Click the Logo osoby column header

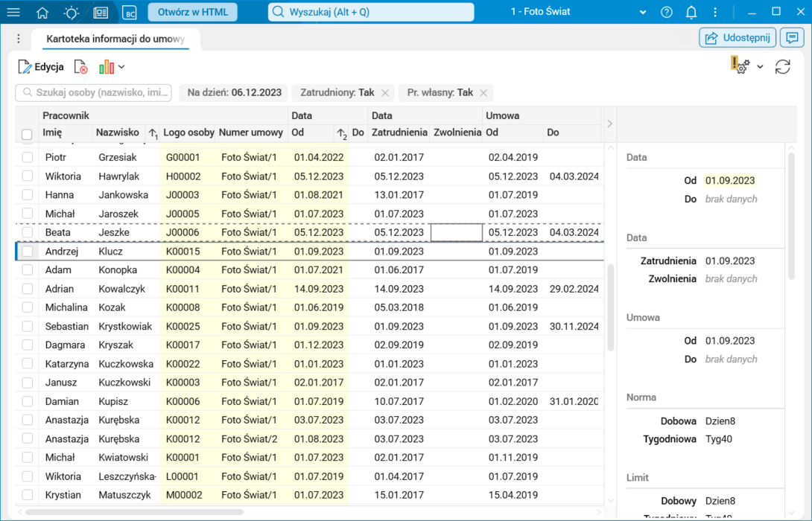(188, 132)
